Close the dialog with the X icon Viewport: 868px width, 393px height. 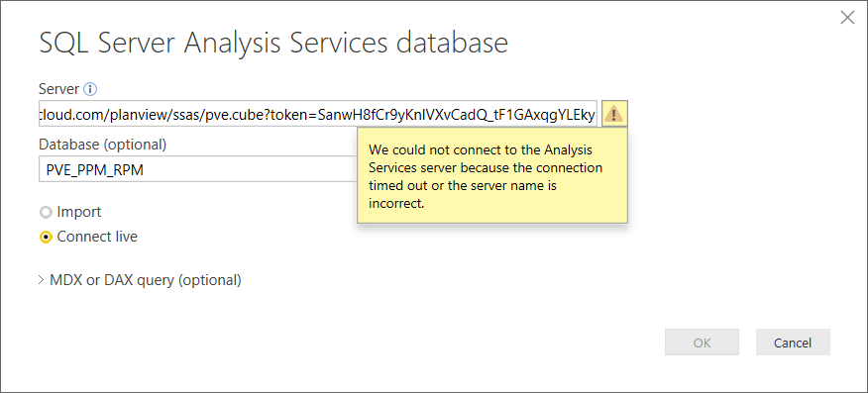[847, 18]
